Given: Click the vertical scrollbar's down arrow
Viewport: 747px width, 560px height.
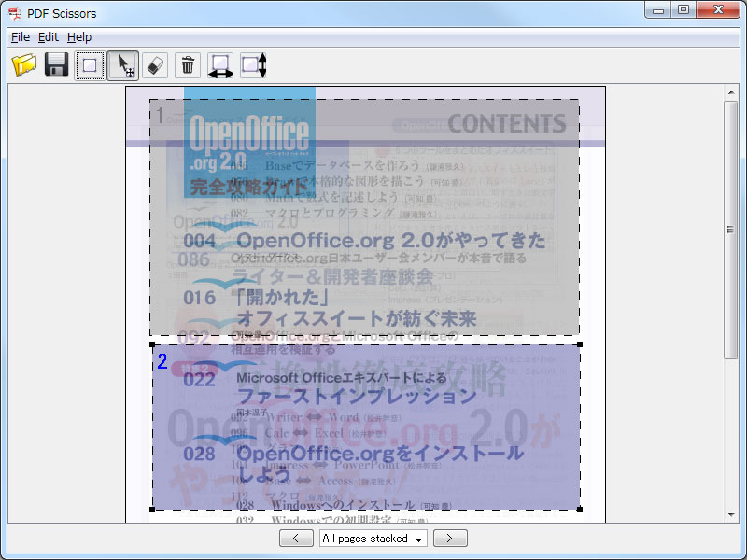Looking at the screenshot, I should tap(731, 513).
